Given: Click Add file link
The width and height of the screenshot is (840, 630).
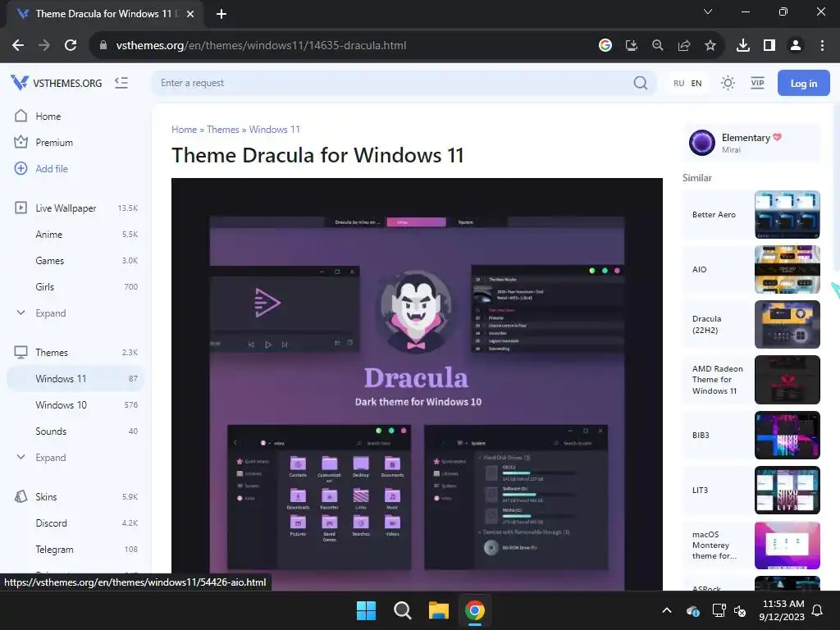Looking at the screenshot, I should tap(52, 169).
